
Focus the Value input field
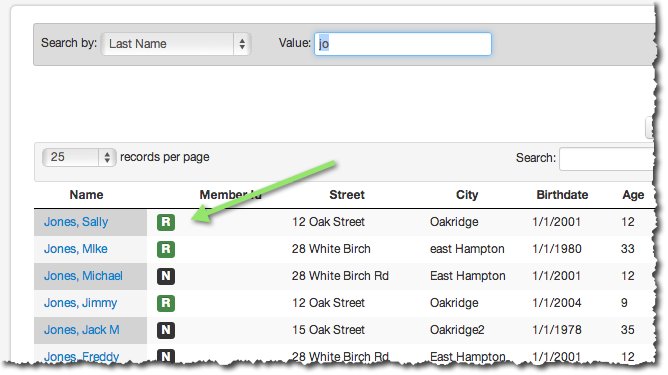403,43
